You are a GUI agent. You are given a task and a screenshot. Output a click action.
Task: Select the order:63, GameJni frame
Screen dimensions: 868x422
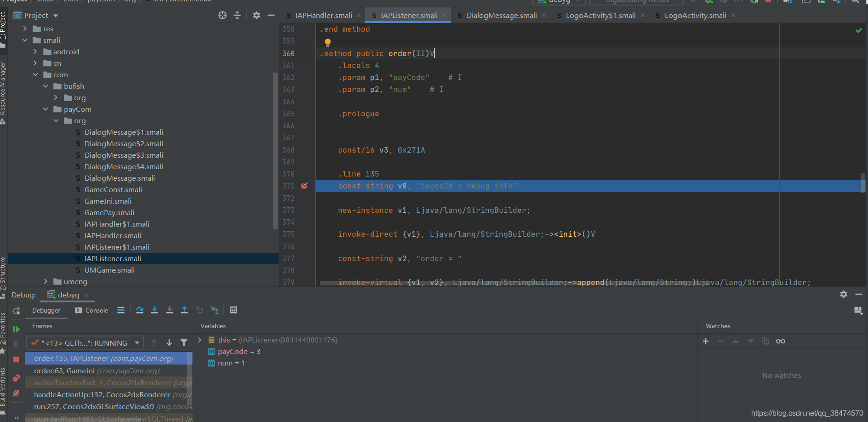(x=108, y=371)
